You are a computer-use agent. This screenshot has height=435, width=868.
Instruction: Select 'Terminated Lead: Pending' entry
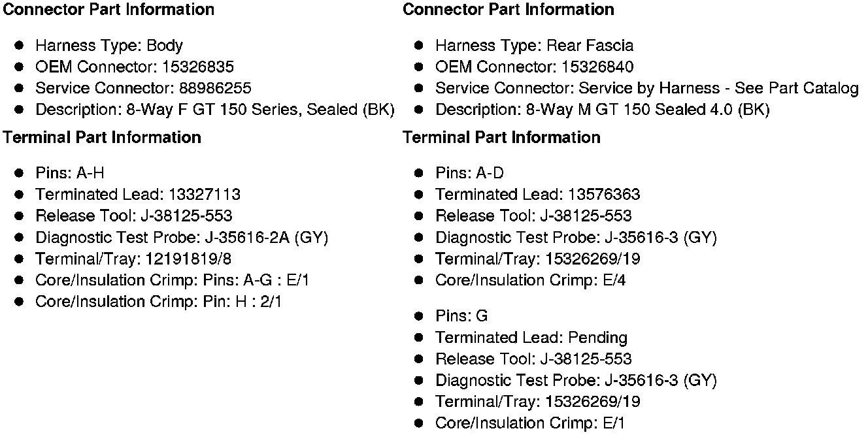[531, 338]
